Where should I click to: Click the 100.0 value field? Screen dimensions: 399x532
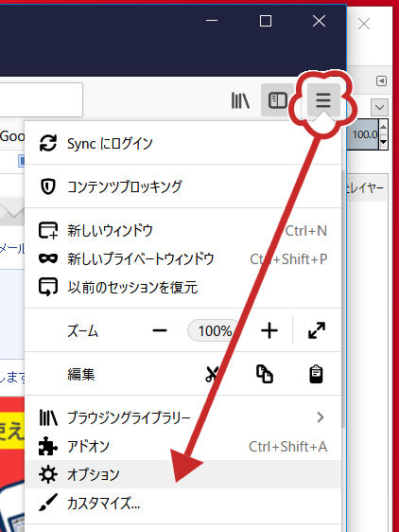click(363, 134)
